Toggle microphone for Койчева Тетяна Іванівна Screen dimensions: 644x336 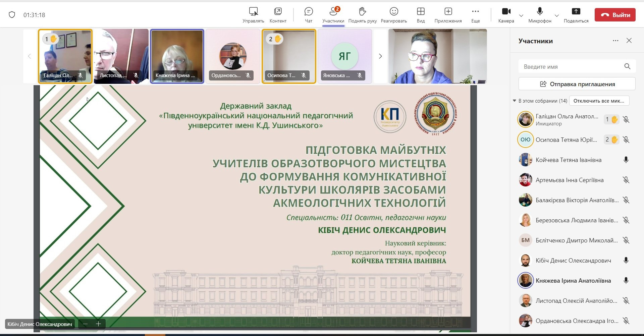pyautogui.click(x=626, y=160)
